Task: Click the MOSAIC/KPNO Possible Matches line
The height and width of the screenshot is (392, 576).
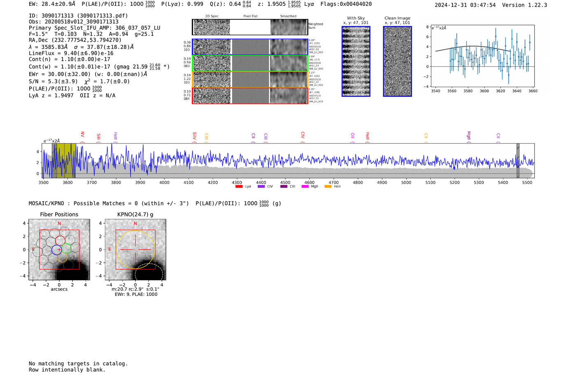Action: pos(155,204)
